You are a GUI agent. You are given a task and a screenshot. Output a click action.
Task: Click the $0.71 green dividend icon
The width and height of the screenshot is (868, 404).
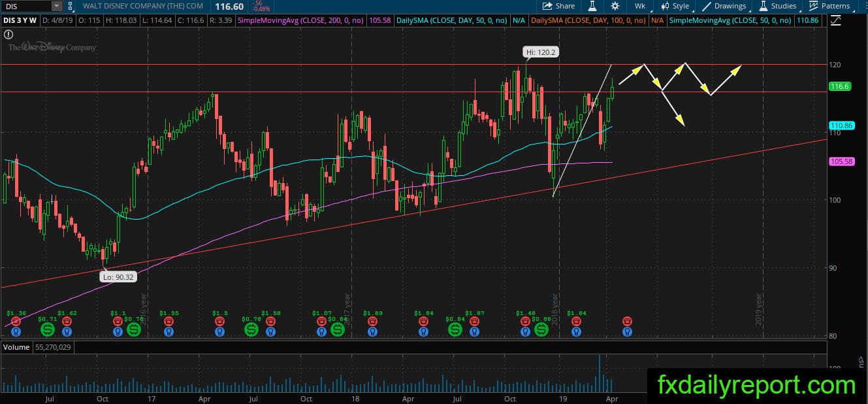[x=46, y=330]
